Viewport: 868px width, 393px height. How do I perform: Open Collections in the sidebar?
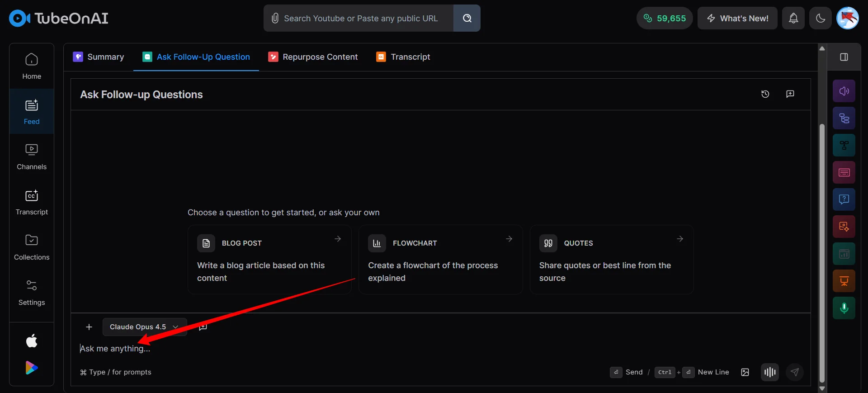click(32, 247)
